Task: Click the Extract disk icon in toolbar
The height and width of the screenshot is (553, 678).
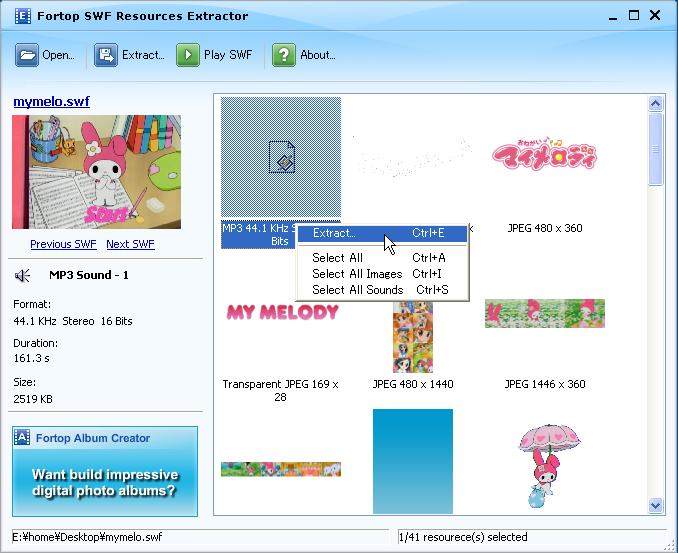Action: point(106,55)
